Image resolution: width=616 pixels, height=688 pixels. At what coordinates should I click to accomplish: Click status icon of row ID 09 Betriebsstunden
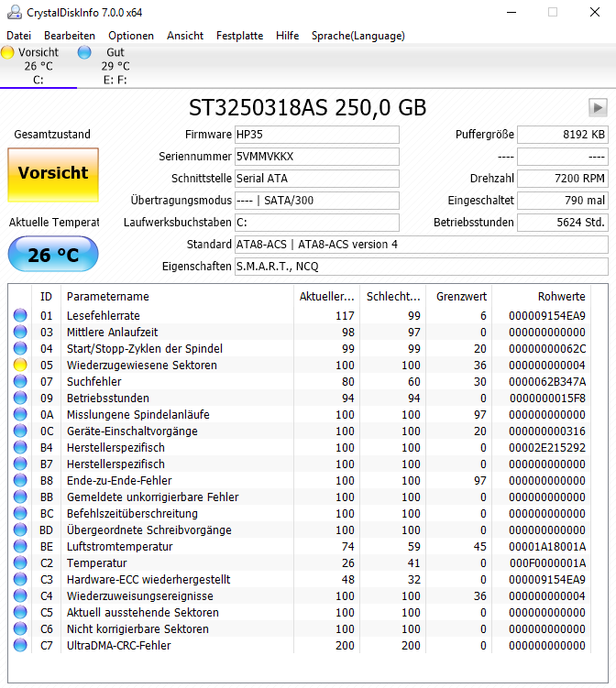(20, 398)
